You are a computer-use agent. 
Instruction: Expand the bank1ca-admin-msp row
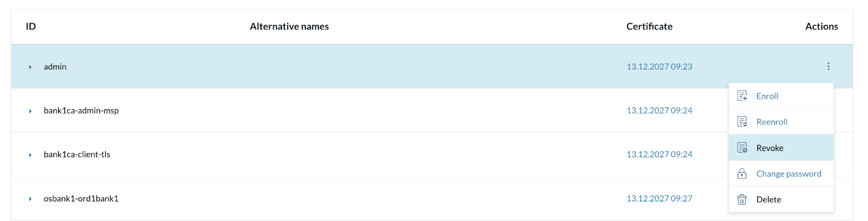[30, 111]
